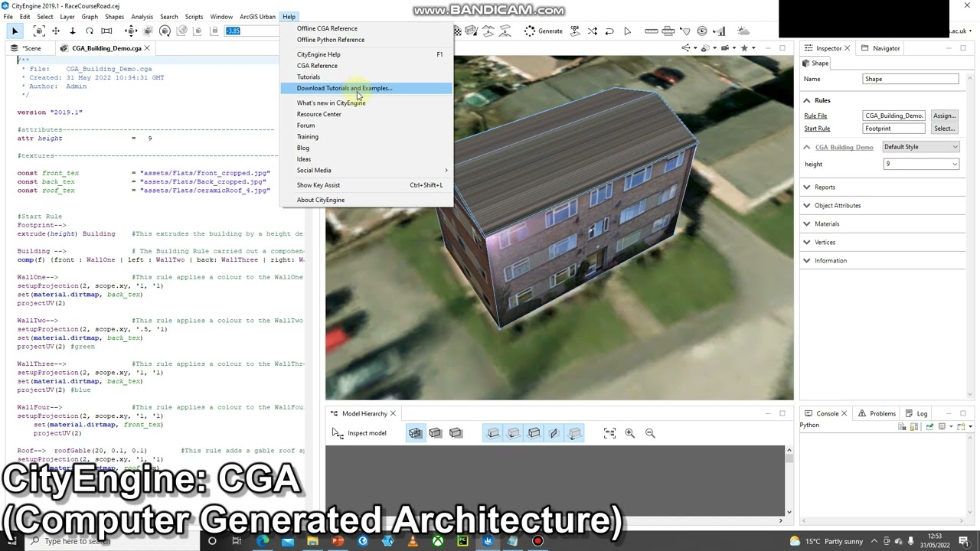Click the visibility eye tool icon

pos(701,31)
